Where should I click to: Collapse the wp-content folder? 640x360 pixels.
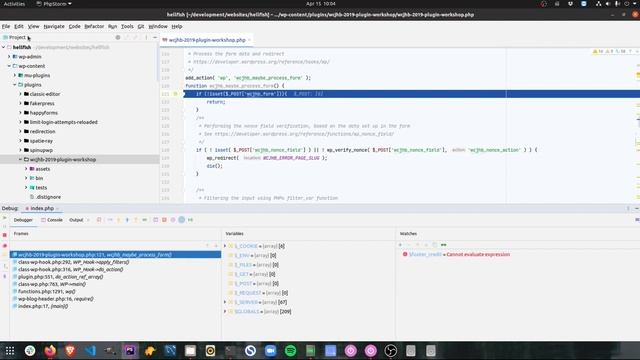coord(9,66)
